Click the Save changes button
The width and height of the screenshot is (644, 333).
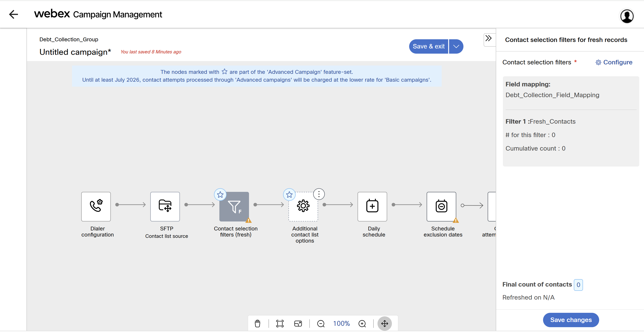[571, 320]
